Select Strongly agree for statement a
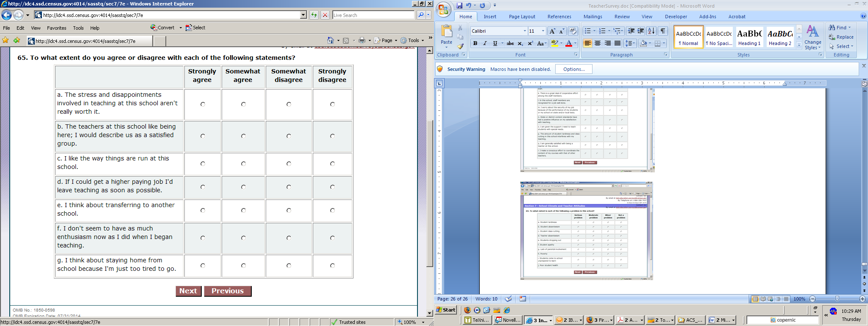The image size is (868, 326). pyautogui.click(x=203, y=104)
